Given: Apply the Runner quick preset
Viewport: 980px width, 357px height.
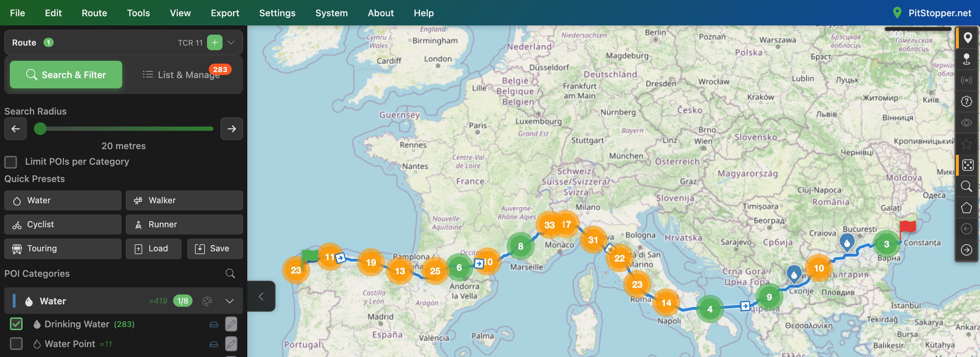Looking at the screenshot, I should click(184, 224).
